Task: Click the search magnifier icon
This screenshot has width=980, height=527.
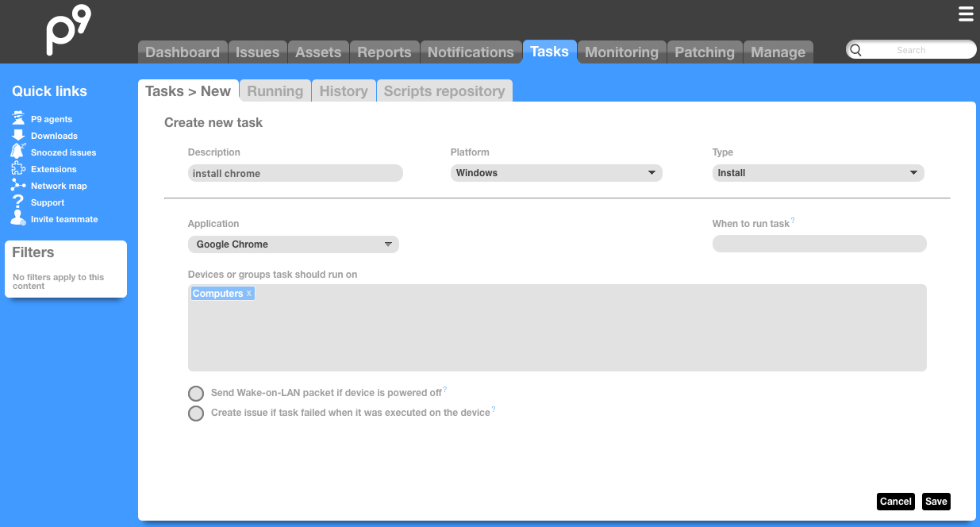Action: [855, 50]
